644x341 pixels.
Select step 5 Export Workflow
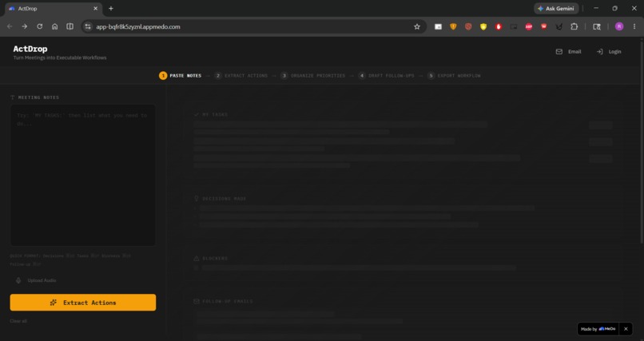tap(454, 76)
